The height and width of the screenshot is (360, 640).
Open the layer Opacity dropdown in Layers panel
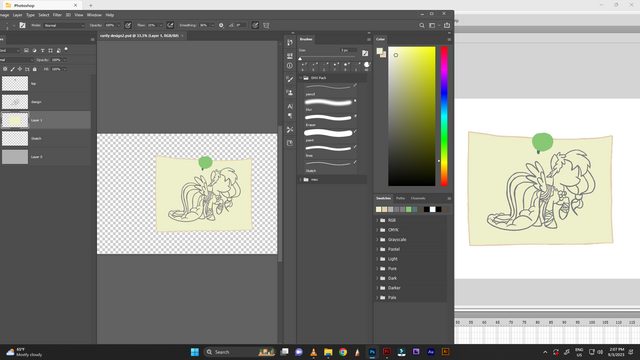coord(64,60)
